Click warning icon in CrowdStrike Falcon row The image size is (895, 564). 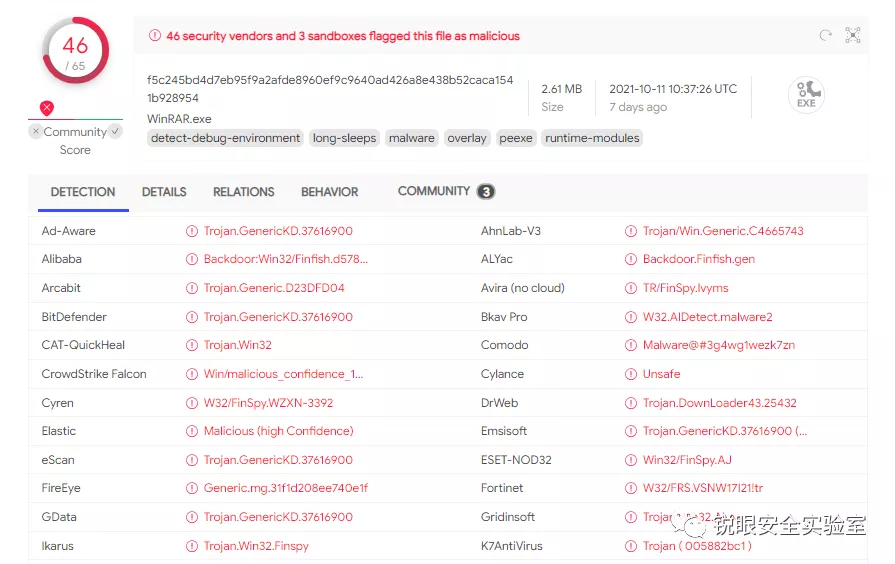(x=192, y=374)
